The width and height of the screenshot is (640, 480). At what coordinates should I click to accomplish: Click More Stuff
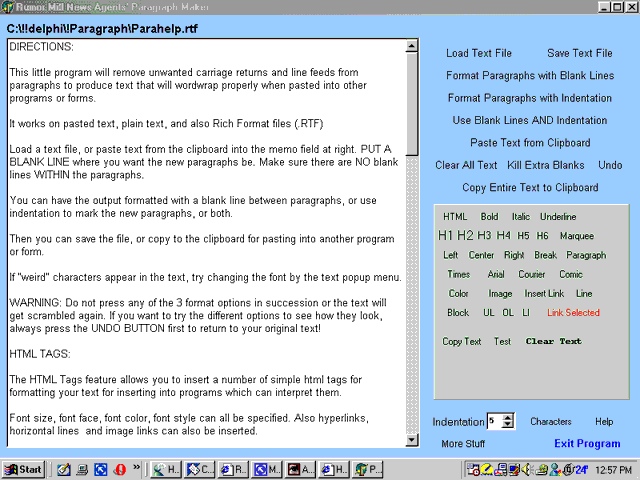[x=463, y=444]
